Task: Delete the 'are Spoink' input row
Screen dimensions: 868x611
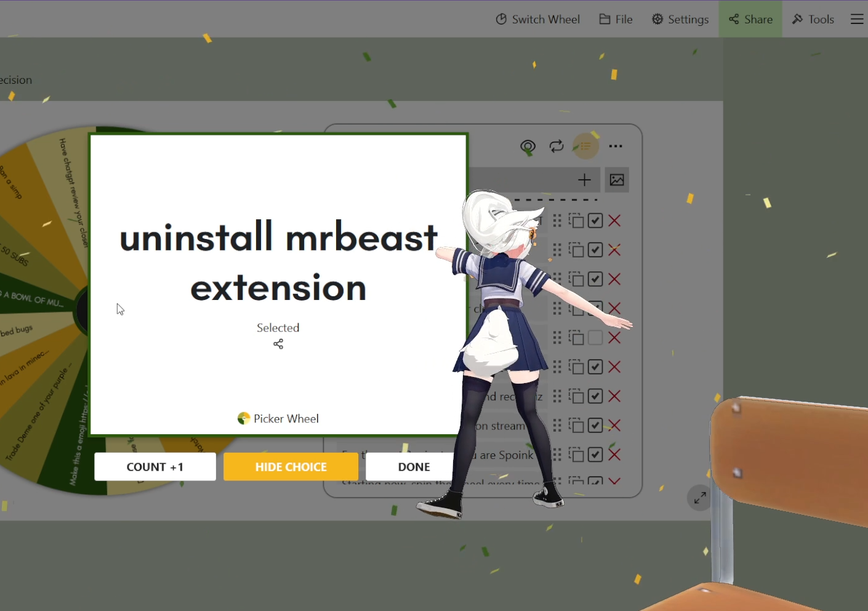Action: pos(614,455)
